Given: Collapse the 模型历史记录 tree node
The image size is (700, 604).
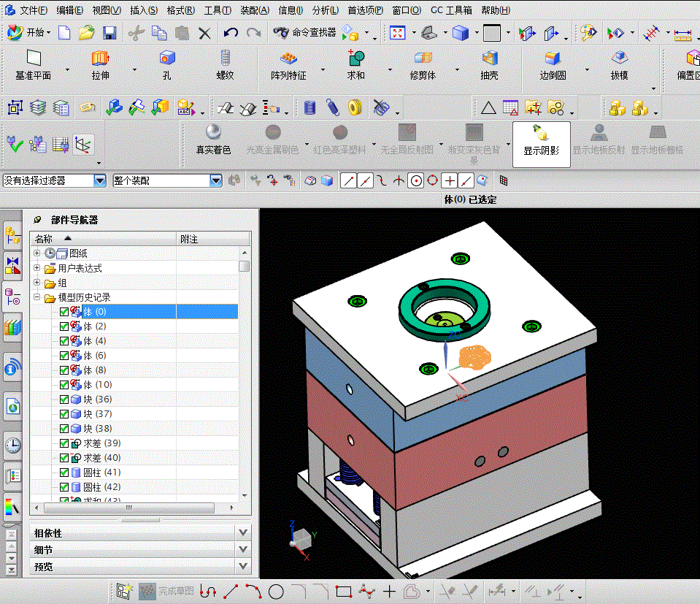Looking at the screenshot, I should point(37,297).
